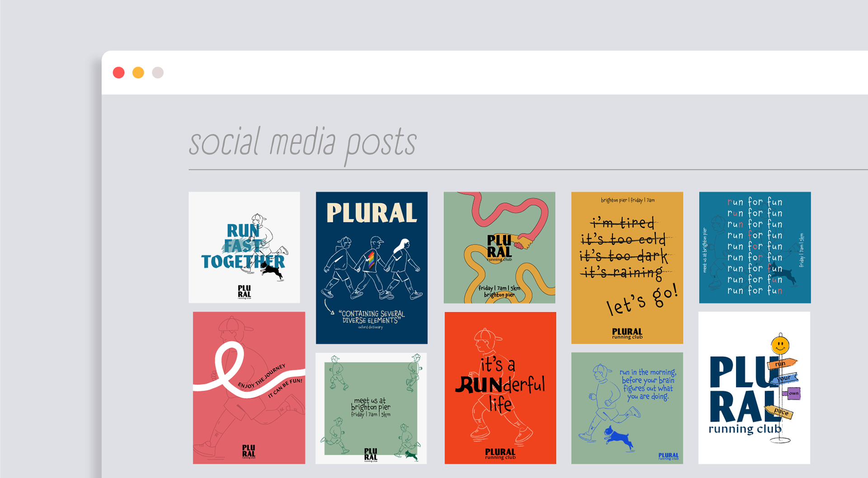Screen dimensions: 868x478
Task: Open the pink 'Enjoy the journey' post
Action: [x=249, y=388]
